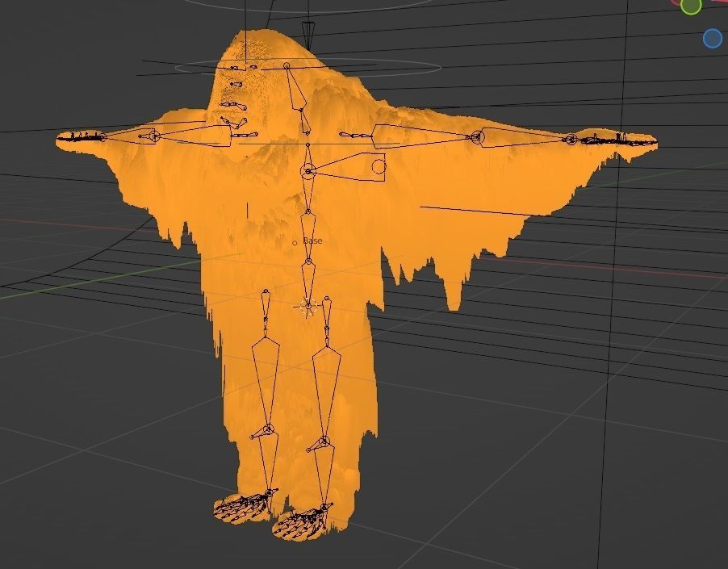Click the green Y axis gizmo circle
The height and width of the screenshot is (569, 728).
tap(691, 6)
